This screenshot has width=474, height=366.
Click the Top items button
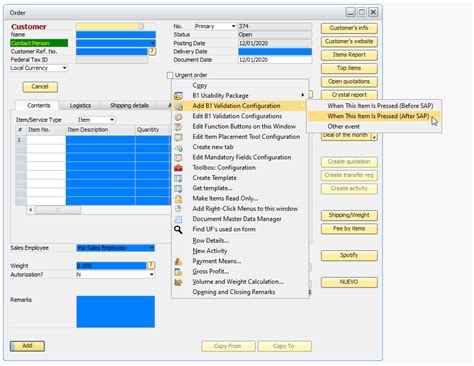click(349, 68)
